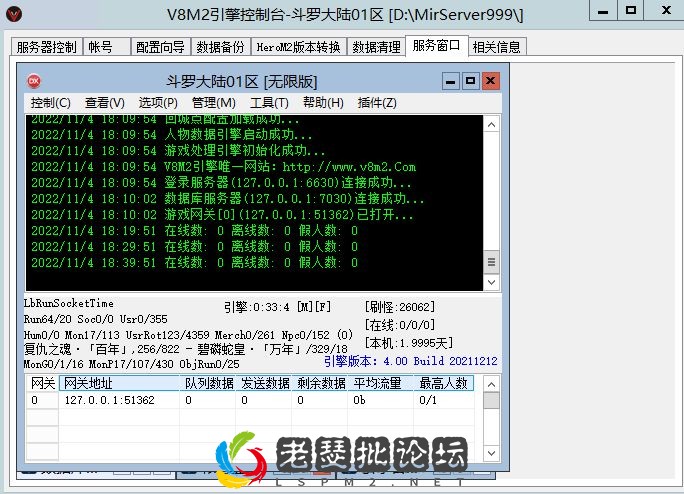Image resolution: width=684 pixels, height=494 pixels.
Task: Click the [在线:0/0/0] status text
Action: click(x=400, y=325)
